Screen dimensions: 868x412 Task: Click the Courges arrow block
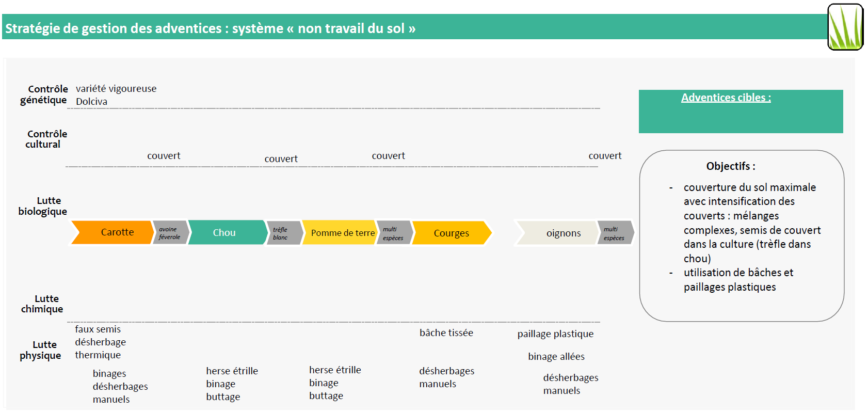(x=452, y=233)
